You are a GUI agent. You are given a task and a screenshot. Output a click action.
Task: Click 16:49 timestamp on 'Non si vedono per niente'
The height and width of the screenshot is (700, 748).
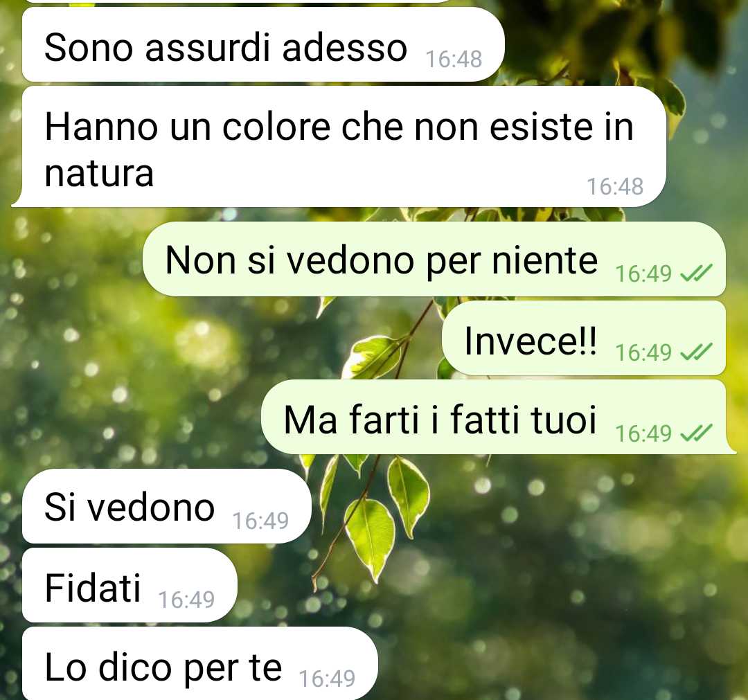point(643,273)
